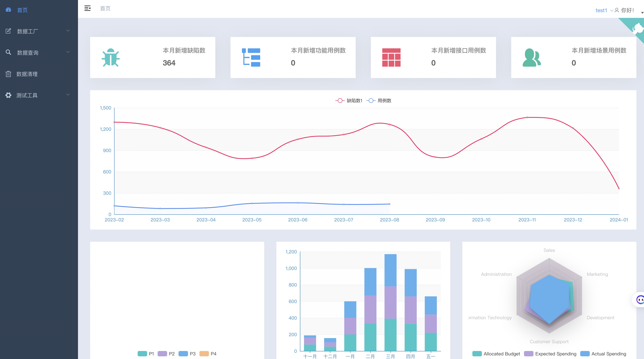644x359 pixels.
Task: Expand the 数据查询 chevron arrow
Action: pyautogui.click(x=68, y=52)
